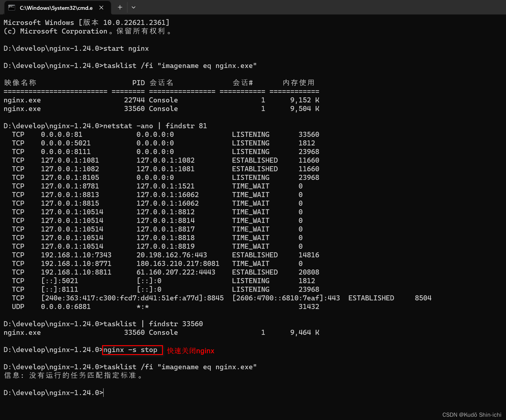Click UDP local address '0.0.0.0:6881'

[x=66, y=307]
